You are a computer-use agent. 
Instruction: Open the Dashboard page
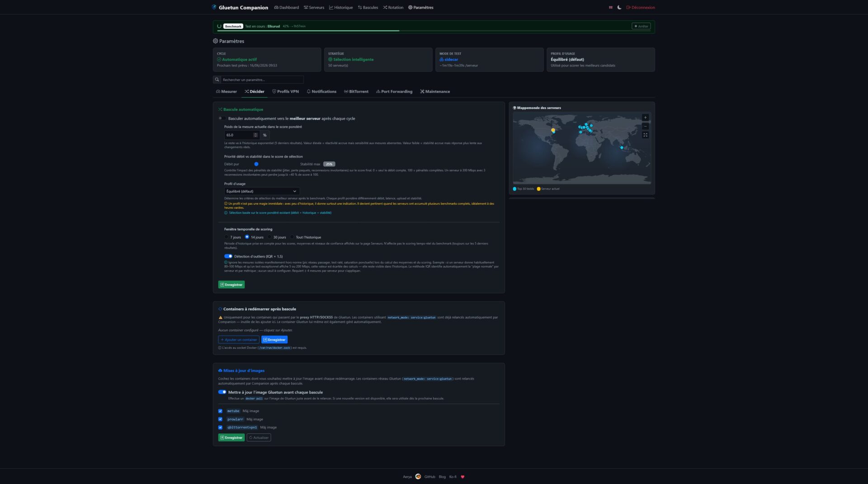(287, 7)
